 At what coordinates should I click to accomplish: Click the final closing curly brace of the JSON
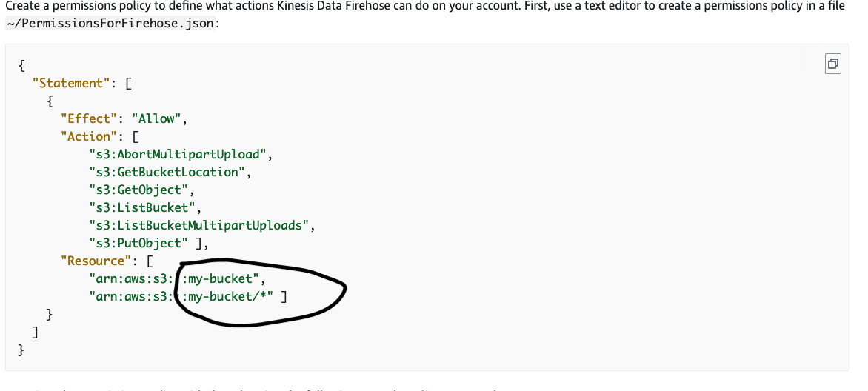[21, 350]
